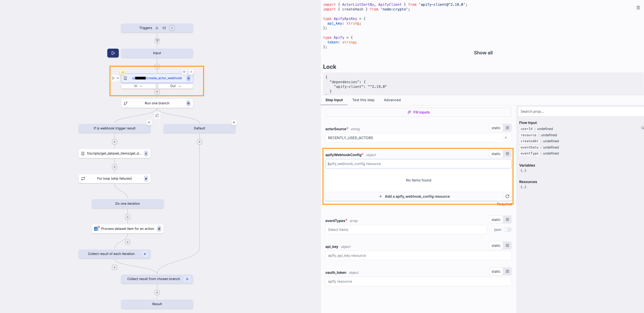Screen dimensions: 644x313
Task: Open the Advanced tab
Action: click(392, 100)
